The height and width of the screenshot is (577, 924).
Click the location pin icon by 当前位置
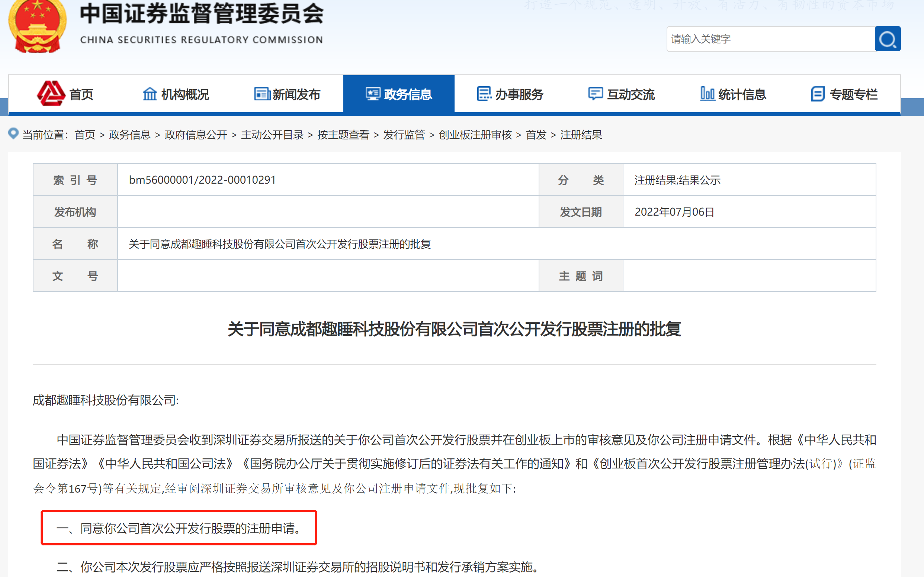click(x=13, y=133)
